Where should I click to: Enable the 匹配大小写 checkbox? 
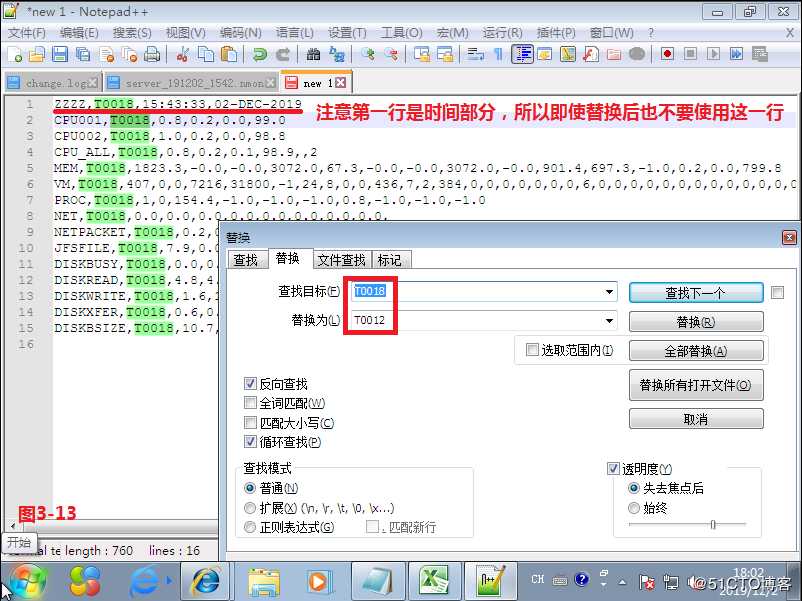pos(250,422)
